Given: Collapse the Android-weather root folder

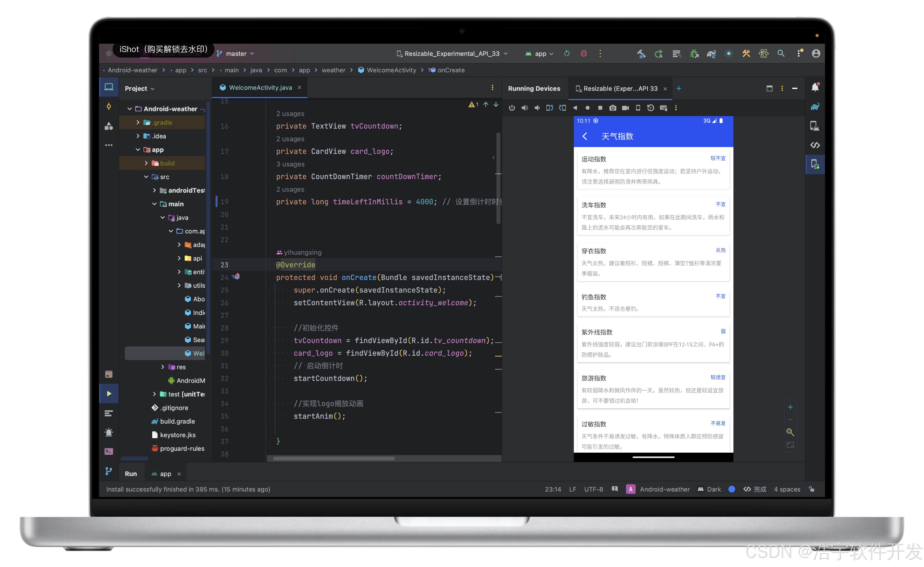Looking at the screenshot, I should point(129,109).
